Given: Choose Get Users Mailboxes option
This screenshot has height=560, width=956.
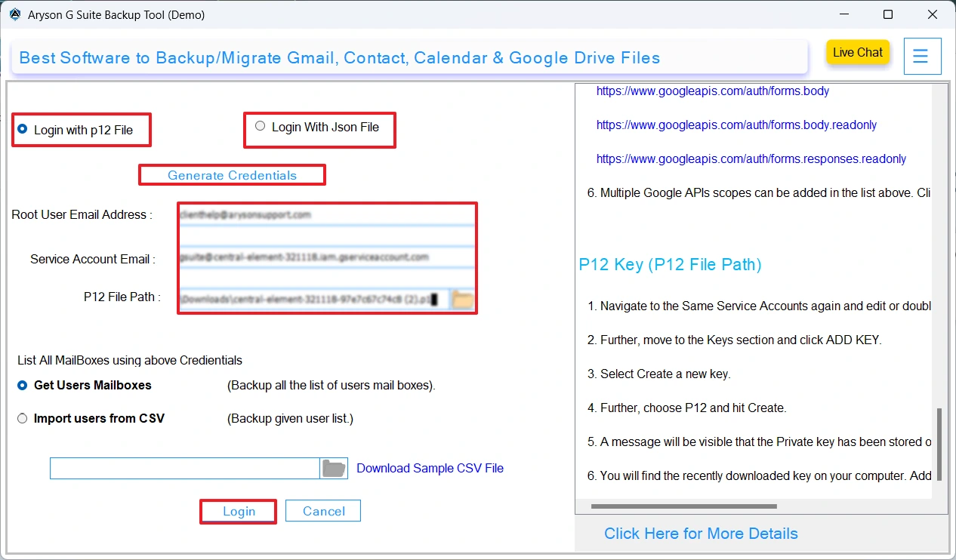Looking at the screenshot, I should tap(85, 385).
